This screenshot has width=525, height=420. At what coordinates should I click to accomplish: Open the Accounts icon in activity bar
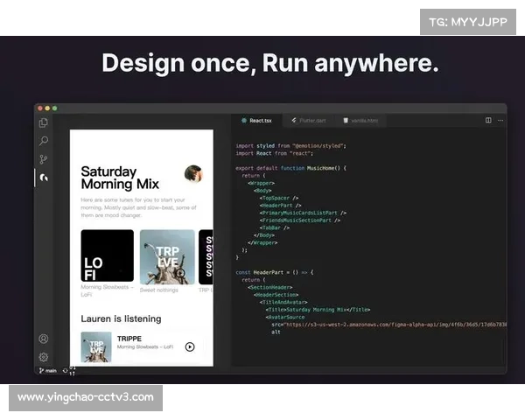(44, 339)
